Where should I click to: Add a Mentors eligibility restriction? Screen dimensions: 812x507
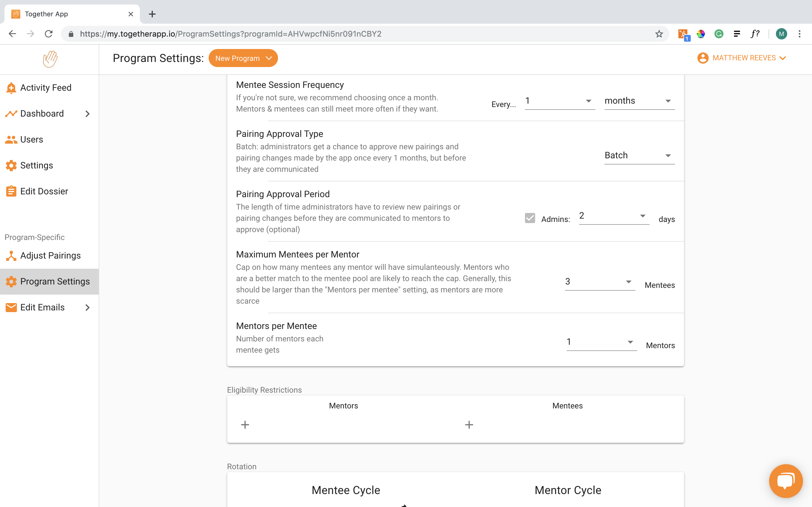point(245,425)
